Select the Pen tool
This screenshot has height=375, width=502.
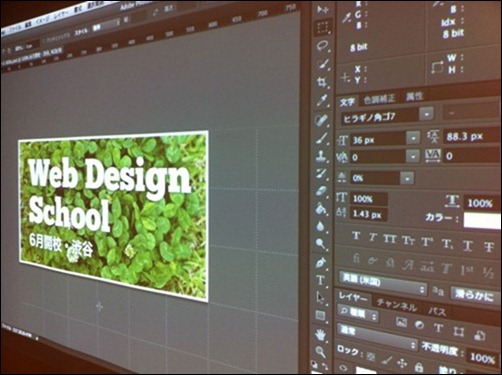tap(321, 262)
